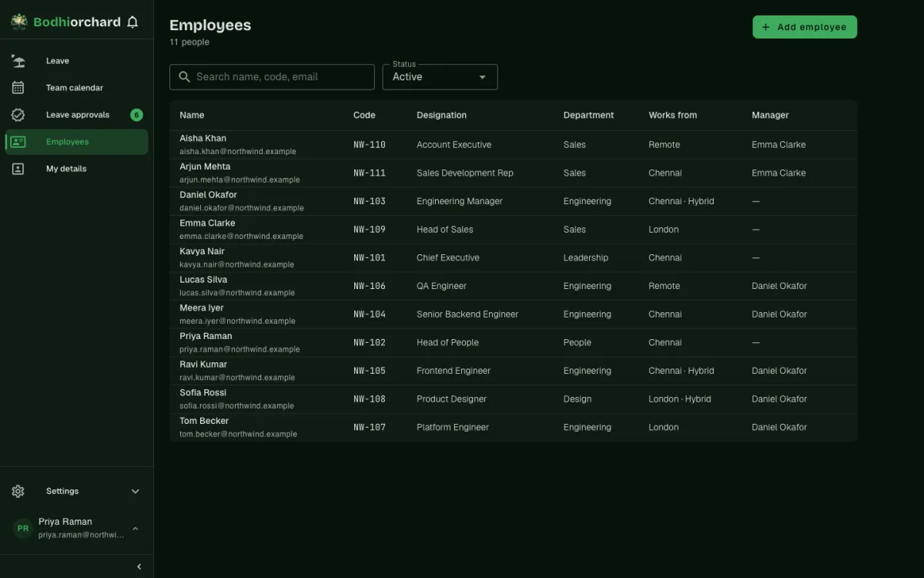
Task: Click the Bodhiorchard tree logo
Action: coord(19,22)
